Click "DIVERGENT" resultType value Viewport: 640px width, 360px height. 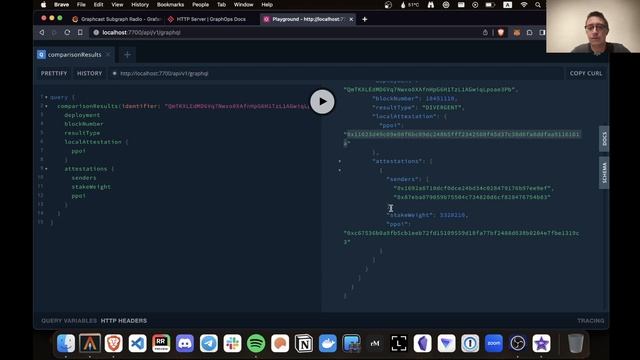[x=443, y=108]
